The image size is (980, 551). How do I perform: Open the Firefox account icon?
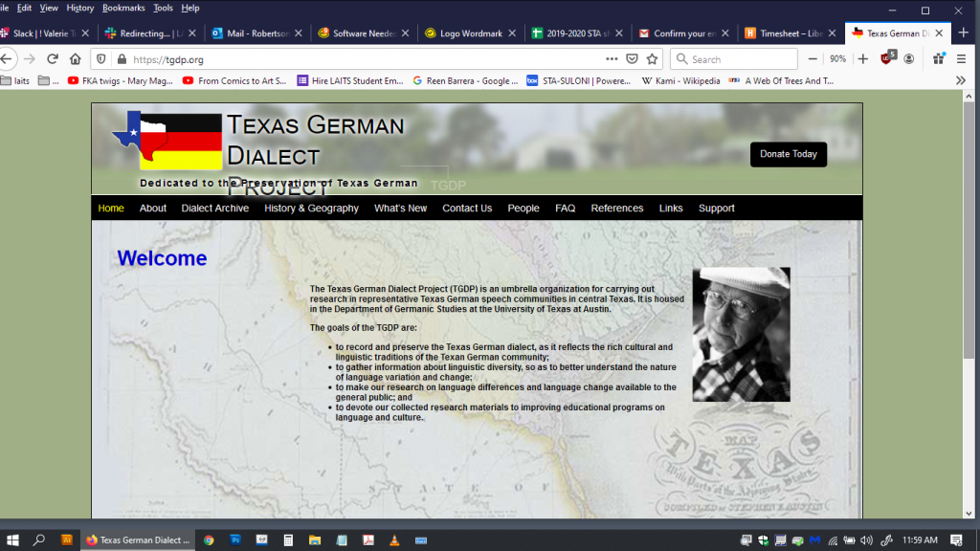[909, 58]
